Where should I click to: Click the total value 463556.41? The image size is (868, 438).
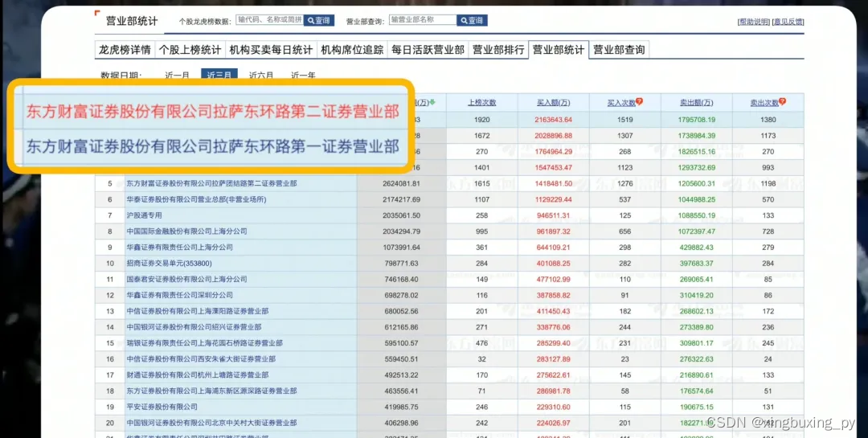pyautogui.click(x=401, y=391)
